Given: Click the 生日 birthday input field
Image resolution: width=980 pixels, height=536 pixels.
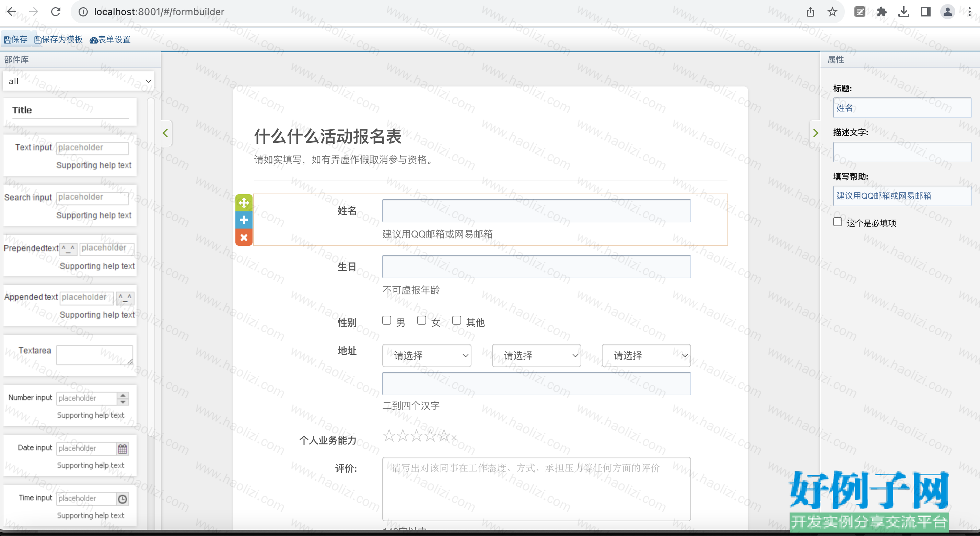Looking at the screenshot, I should tap(536, 267).
